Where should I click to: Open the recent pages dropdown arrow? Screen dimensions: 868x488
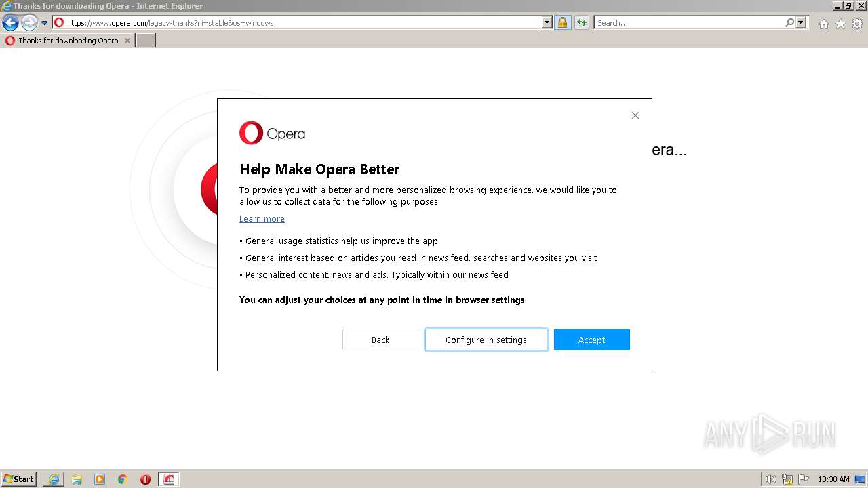coord(45,23)
